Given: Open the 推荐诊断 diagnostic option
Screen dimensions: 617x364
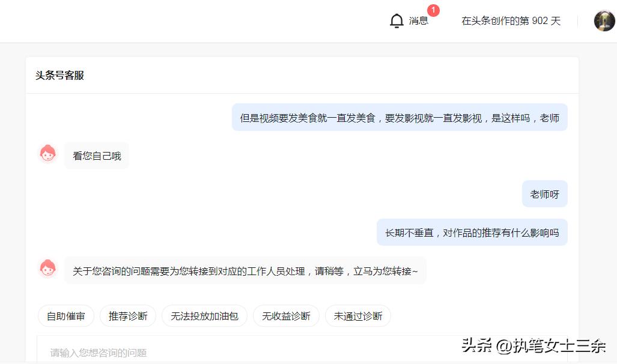Looking at the screenshot, I should [127, 315].
